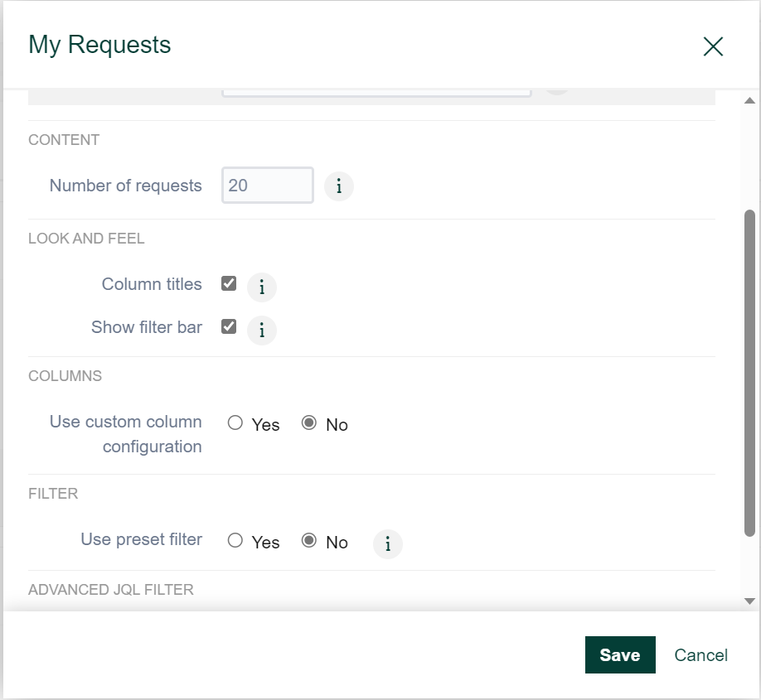The width and height of the screenshot is (761, 700).
Task: Click the info icon next to Column titles
Action: tap(261, 287)
